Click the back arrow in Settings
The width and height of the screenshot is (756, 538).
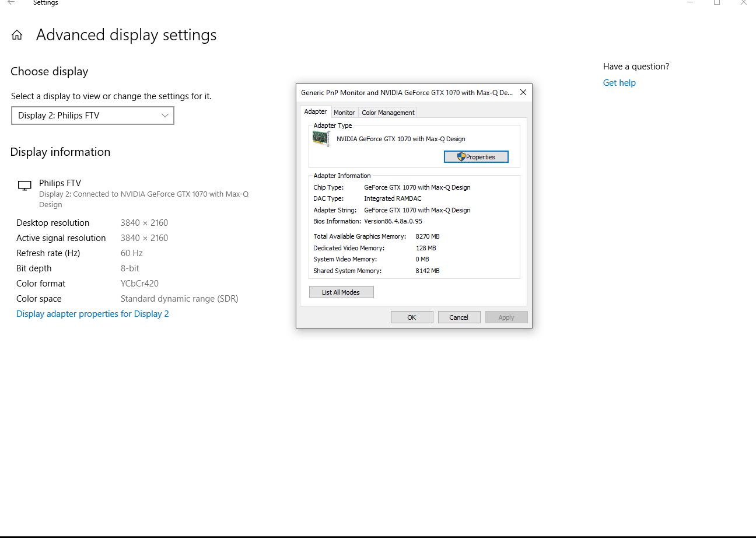pos(11,3)
